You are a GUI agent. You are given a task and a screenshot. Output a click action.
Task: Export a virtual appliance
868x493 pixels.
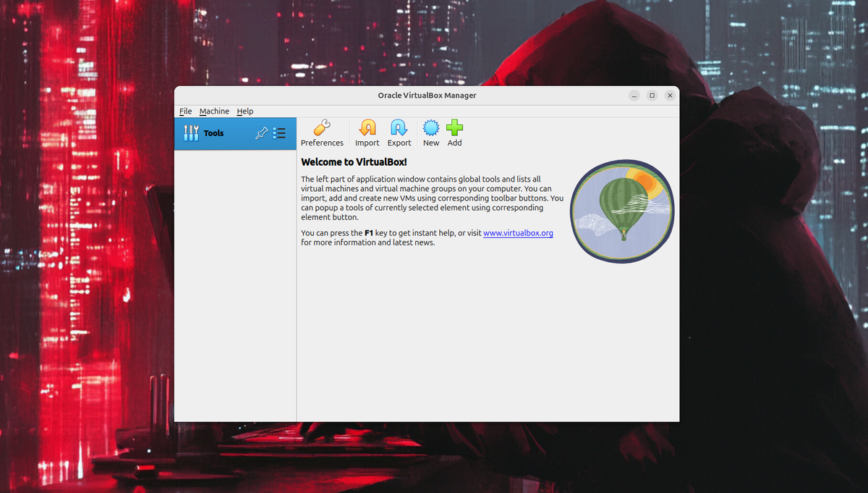click(x=399, y=133)
